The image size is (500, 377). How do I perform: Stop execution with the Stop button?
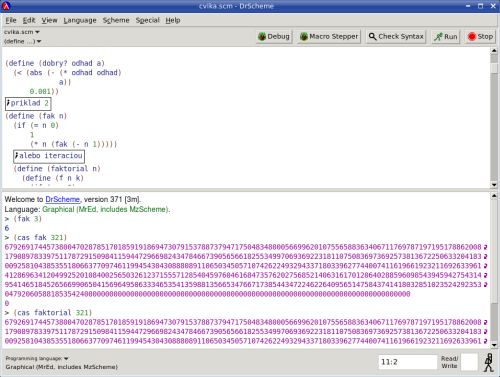[x=480, y=36]
